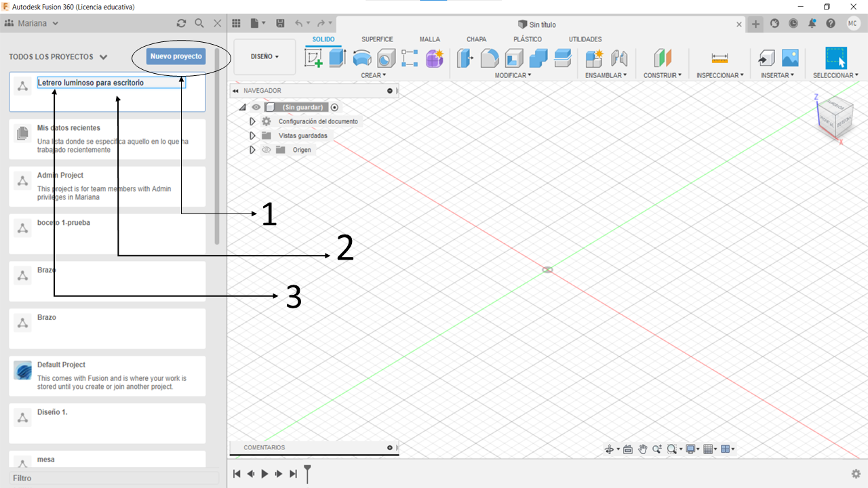Insert a canvas image icon
Image resolution: width=868 pixels, height=488 pixels.
tap(790, 58)
